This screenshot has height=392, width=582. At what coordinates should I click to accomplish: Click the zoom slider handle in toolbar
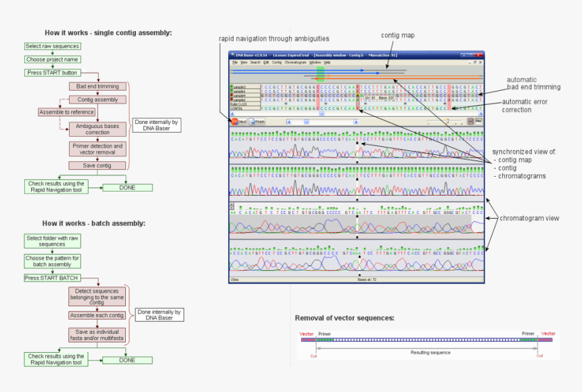click(x=447, y=121)
